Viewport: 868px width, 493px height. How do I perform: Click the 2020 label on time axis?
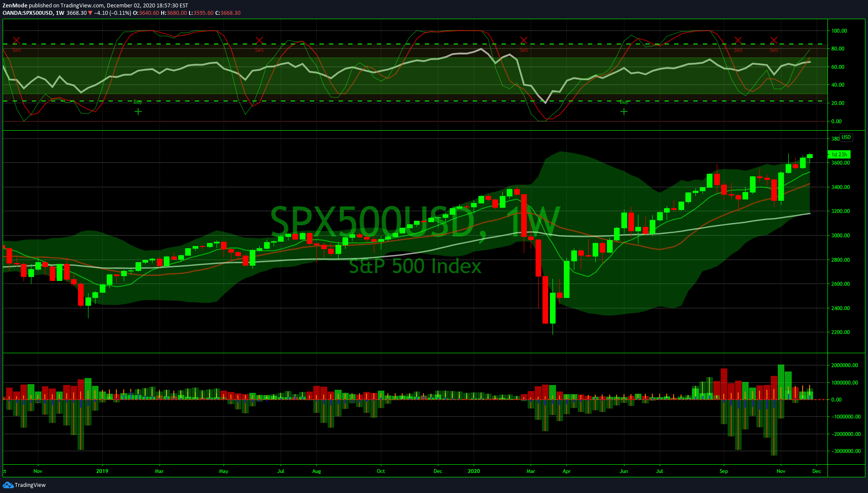point(474,471)
